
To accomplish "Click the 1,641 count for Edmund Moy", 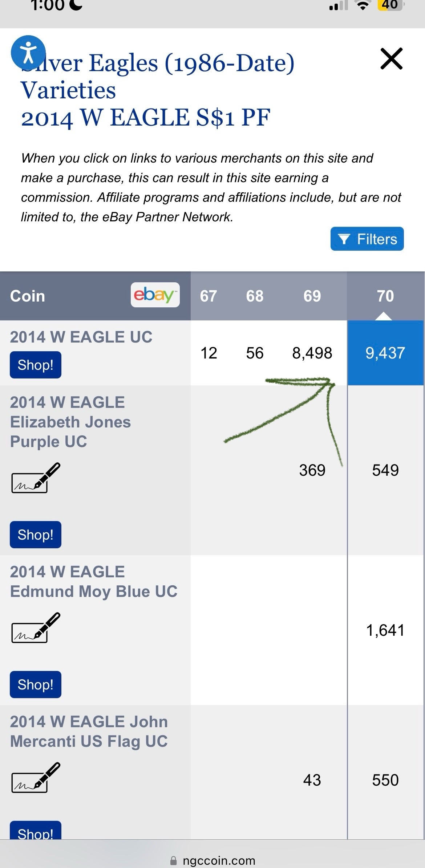I will click(x=385, y=630).
